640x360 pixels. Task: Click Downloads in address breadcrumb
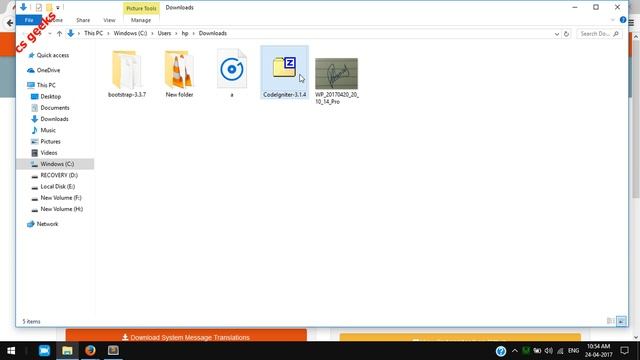tap(213, 33)
